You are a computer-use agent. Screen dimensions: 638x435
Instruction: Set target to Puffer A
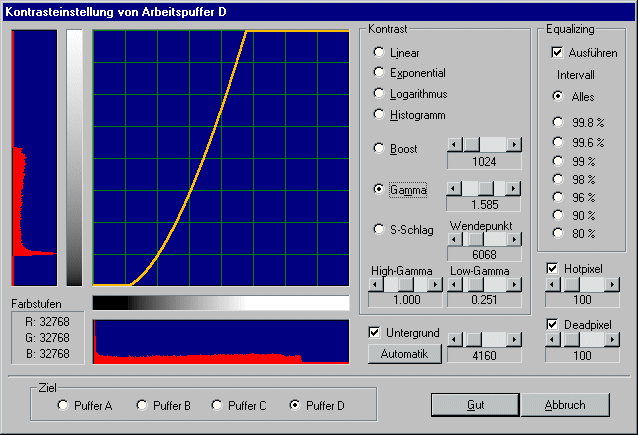(64, 405)
